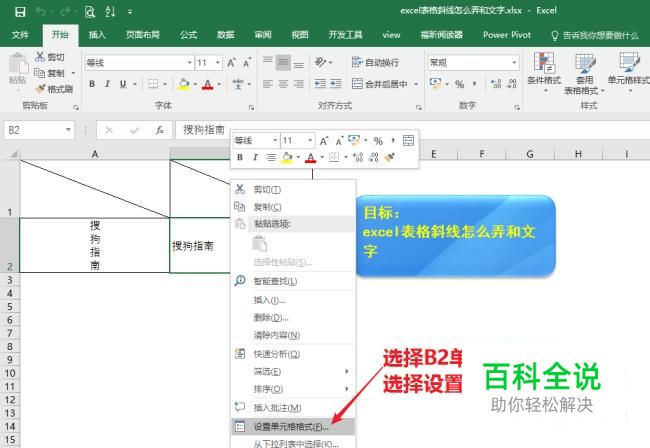Choose 复制(C) from context menu
Viewport: 650px width, 448px height.
point(293,207)
